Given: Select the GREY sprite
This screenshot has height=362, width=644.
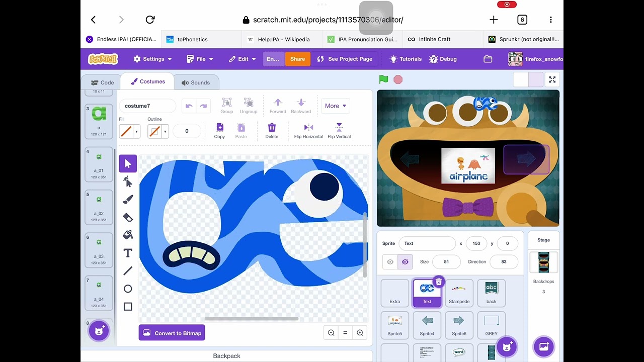Looking at the screenshot, I should point(491,325).
